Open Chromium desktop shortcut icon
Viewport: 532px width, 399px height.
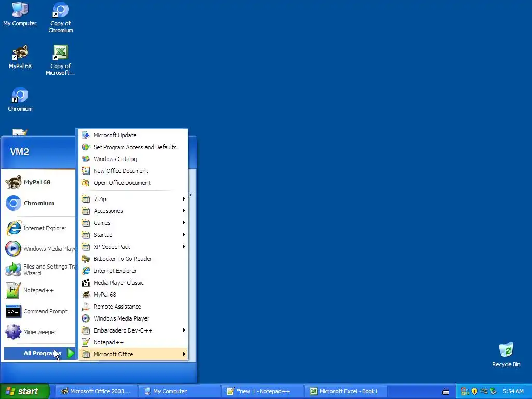(x=20, y=99)
